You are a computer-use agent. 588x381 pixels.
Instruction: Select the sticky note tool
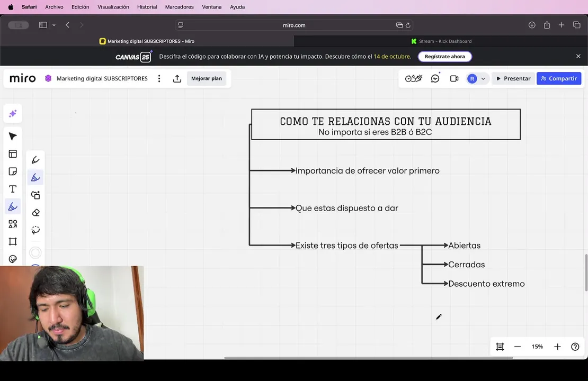13,171
